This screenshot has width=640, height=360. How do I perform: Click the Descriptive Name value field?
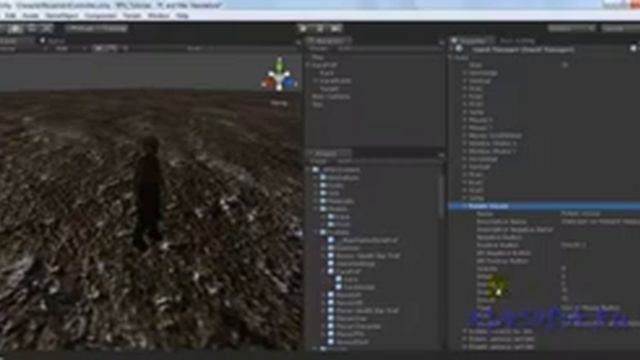600,222
